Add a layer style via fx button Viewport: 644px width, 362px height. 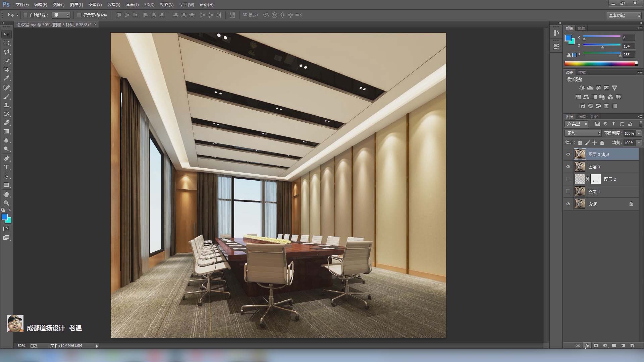tap(587, 346)
